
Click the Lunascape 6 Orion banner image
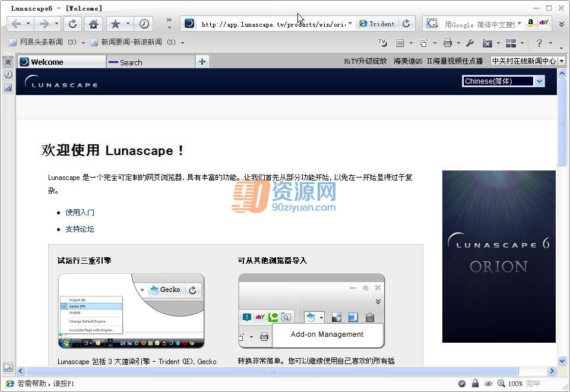499,257
